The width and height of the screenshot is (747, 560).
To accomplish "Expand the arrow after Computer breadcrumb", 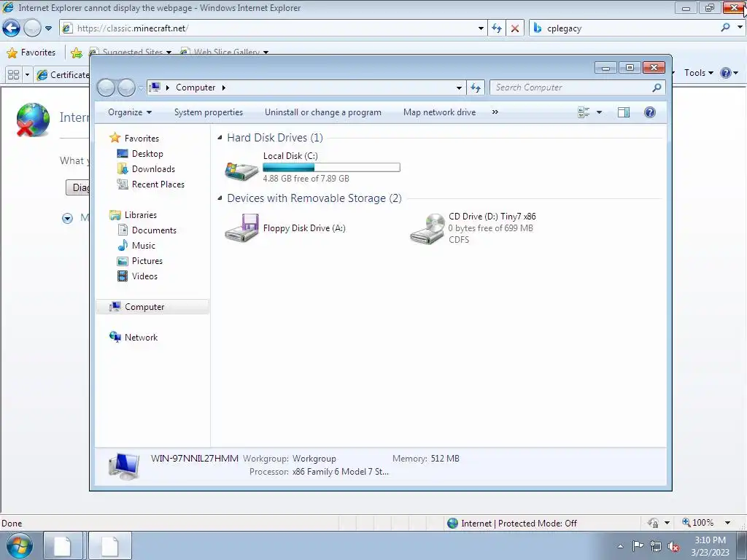I will (x=223, y=87).
